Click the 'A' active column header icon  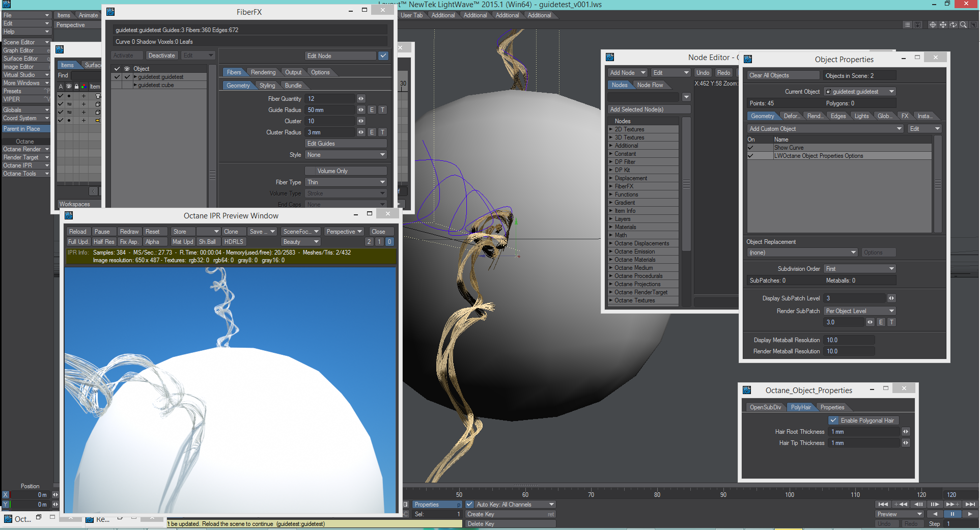[x=61, y=87]
